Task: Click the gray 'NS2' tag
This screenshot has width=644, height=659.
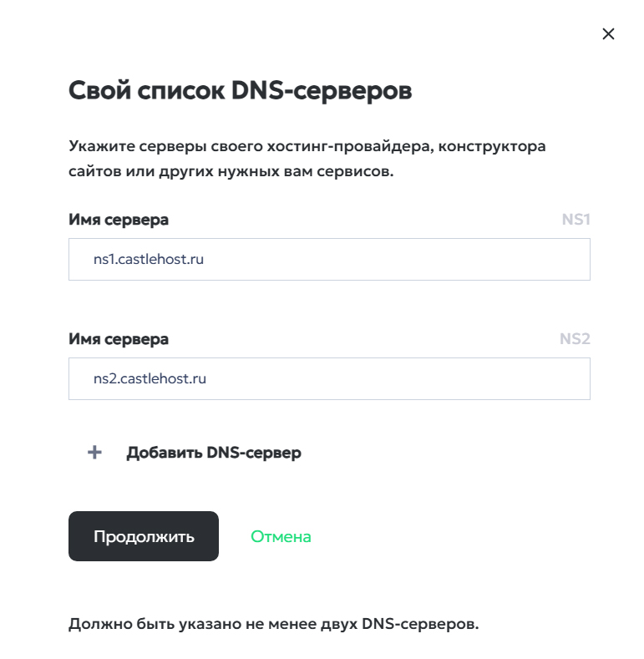Action: (x=575, y=339)
